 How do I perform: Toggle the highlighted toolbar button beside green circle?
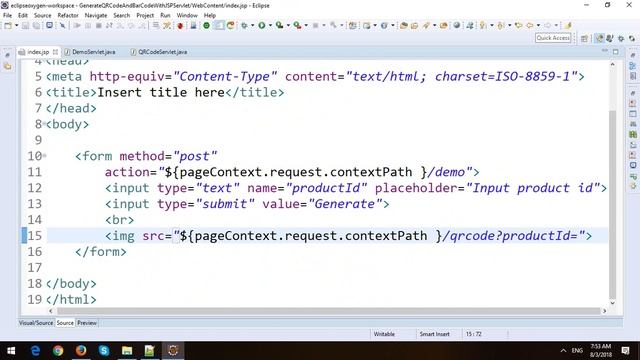[219, 26]
